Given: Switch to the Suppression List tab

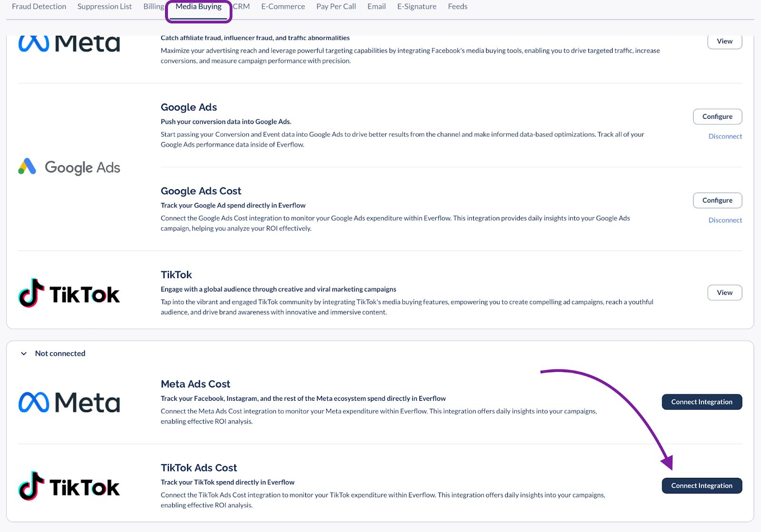Looking at the screenshot, I should tap(105, 7).
